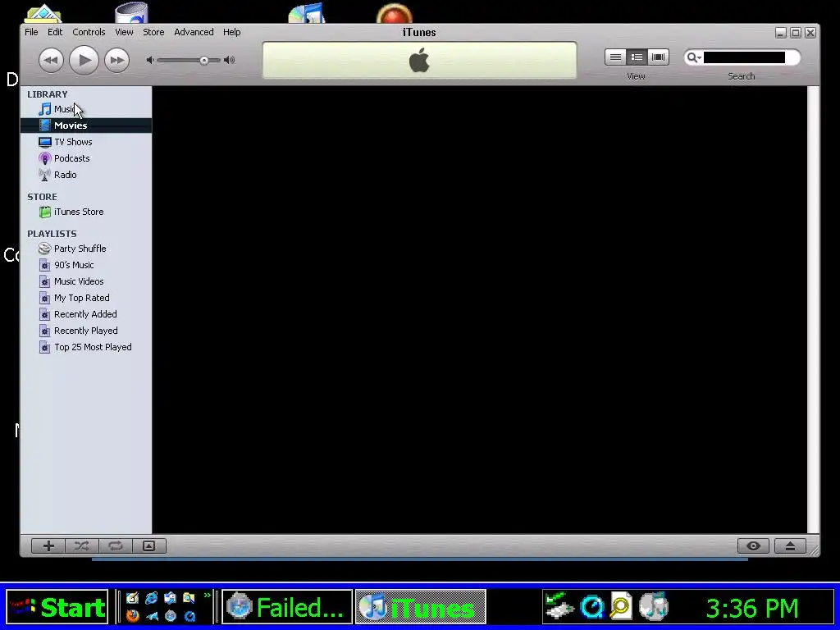The height and width of the screenshot is (630, 840).
Task: Click the magnifier document tray icon
Action: coord(621,607)
